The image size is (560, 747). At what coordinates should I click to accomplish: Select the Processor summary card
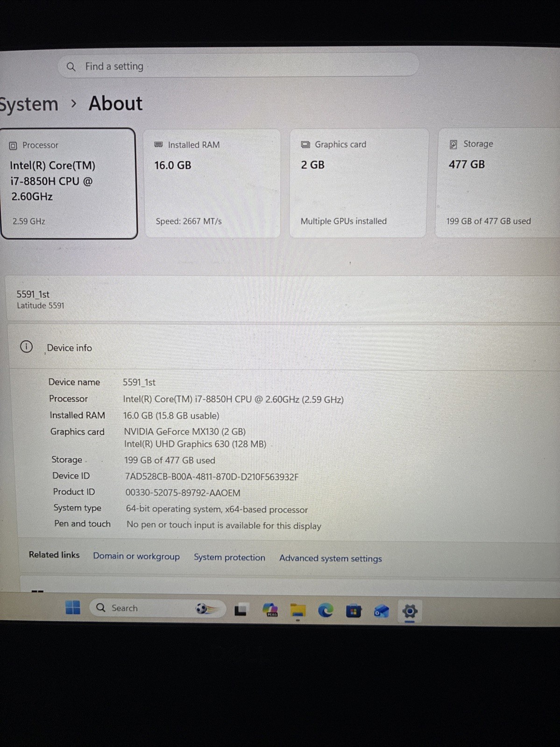68,183
